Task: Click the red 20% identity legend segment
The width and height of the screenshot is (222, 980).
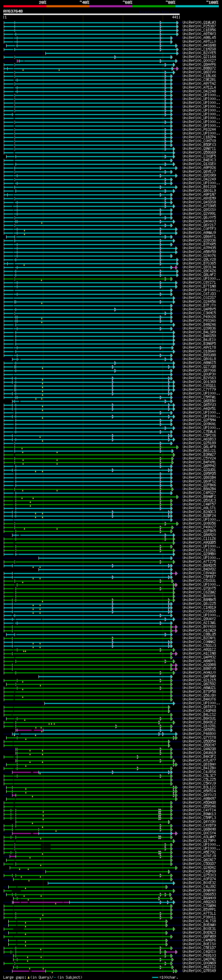Action: tap(25, 7)
